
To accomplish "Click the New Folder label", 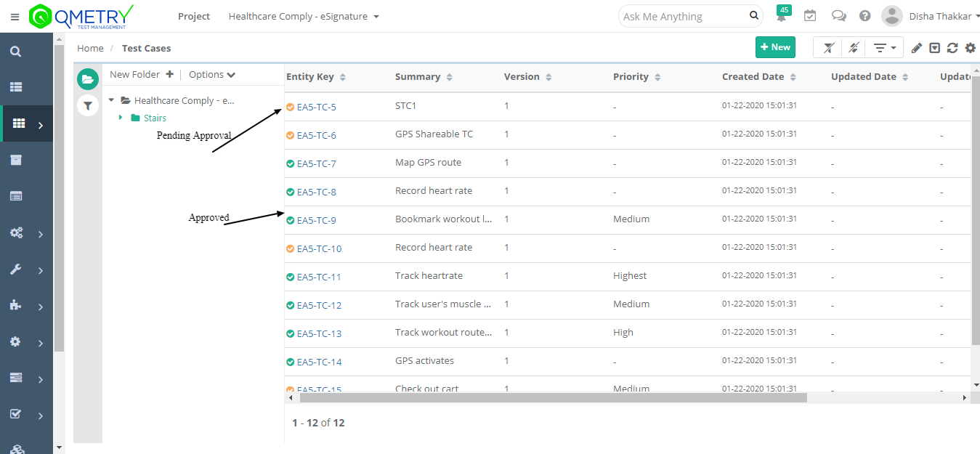I will [135, 74].
